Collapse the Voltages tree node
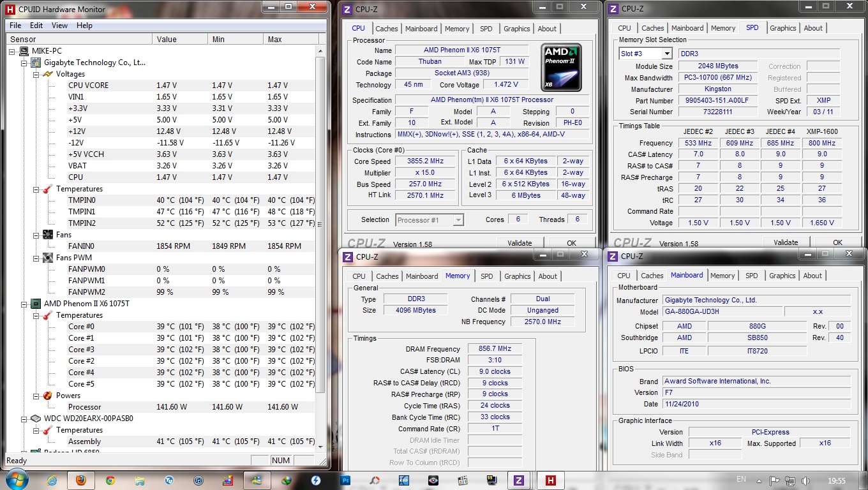Image resolution: width=868 pixels, height=490 pixels. click(36, 74)
